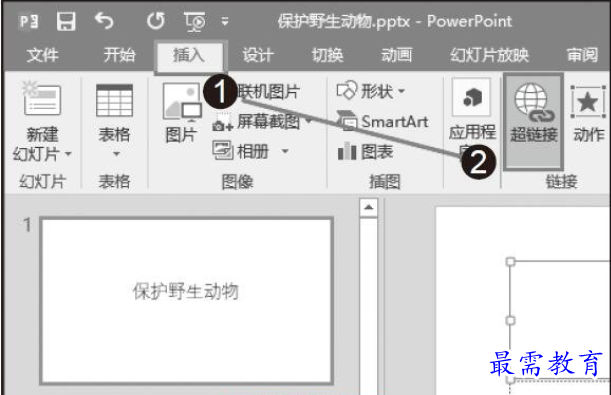Open the 审阅 tab

(583, 55)
